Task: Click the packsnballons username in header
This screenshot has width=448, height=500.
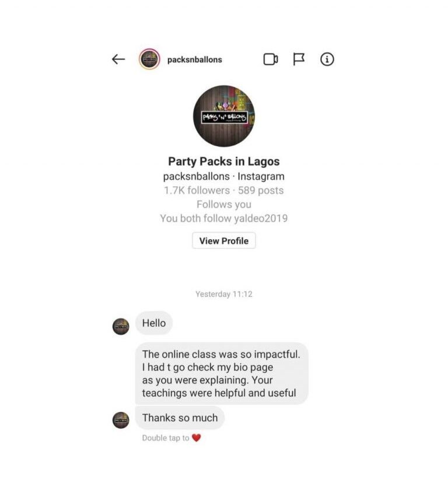Action: pyautogui.click(x=194, y=60)
